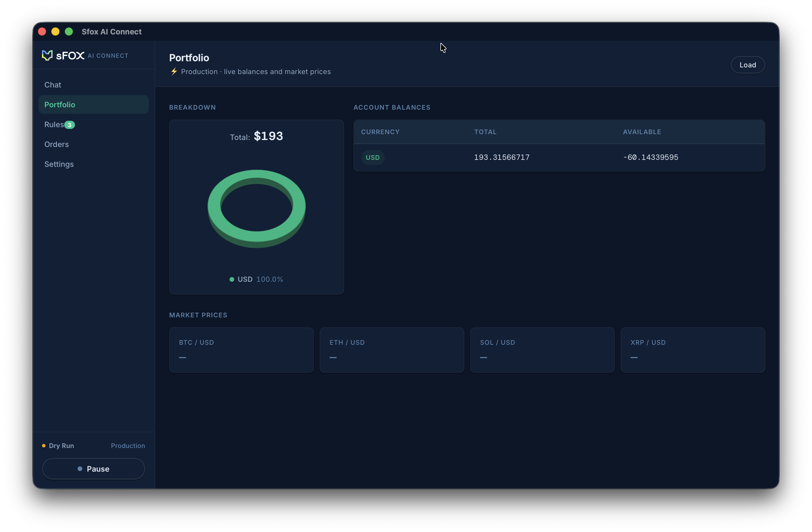
Task: Click the ACCOUNT BALANCES heading
Action: pos(392,108)
